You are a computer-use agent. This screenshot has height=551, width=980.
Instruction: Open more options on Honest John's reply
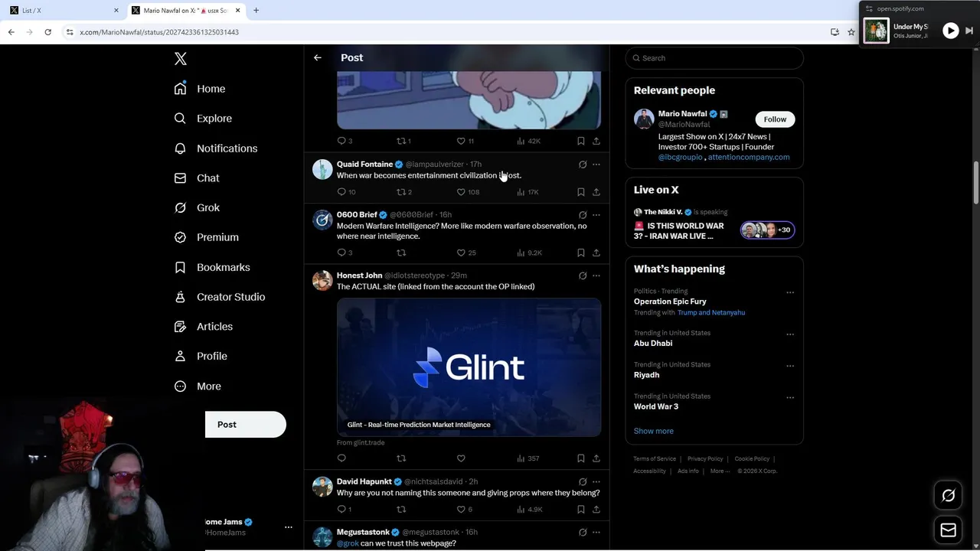pyautogui.click(x=596, y=275)
